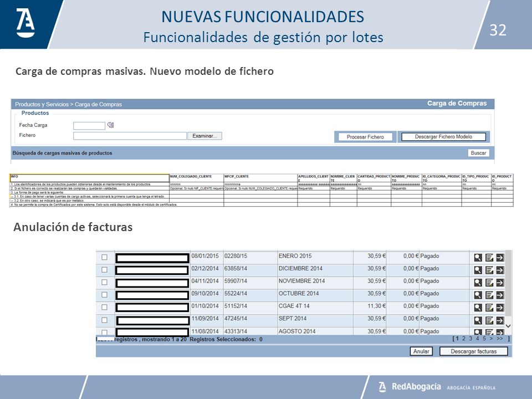This screenshot has width=532, height=399.
Task: View DICIEMBRE 2014 invoice via magnifier icon
Action: pyautogui.click(x=478, y=270)
